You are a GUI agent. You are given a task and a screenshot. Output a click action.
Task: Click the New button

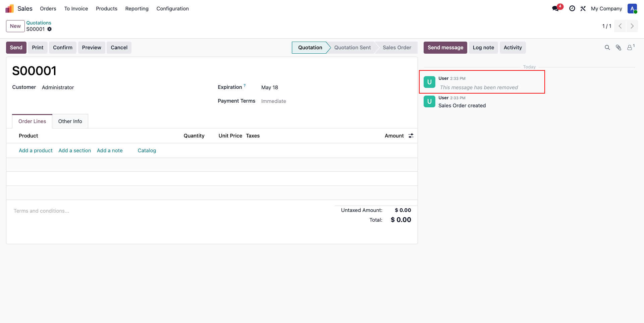(15, 26)
